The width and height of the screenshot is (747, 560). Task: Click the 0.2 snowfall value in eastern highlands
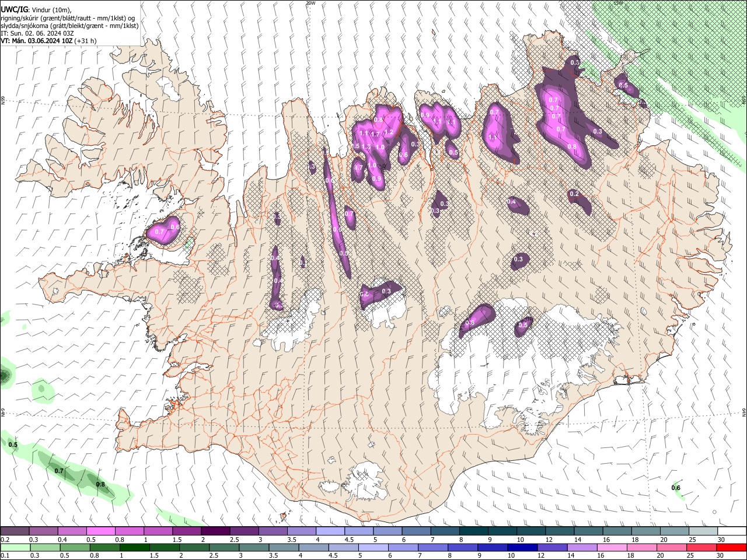pos(574,194)
